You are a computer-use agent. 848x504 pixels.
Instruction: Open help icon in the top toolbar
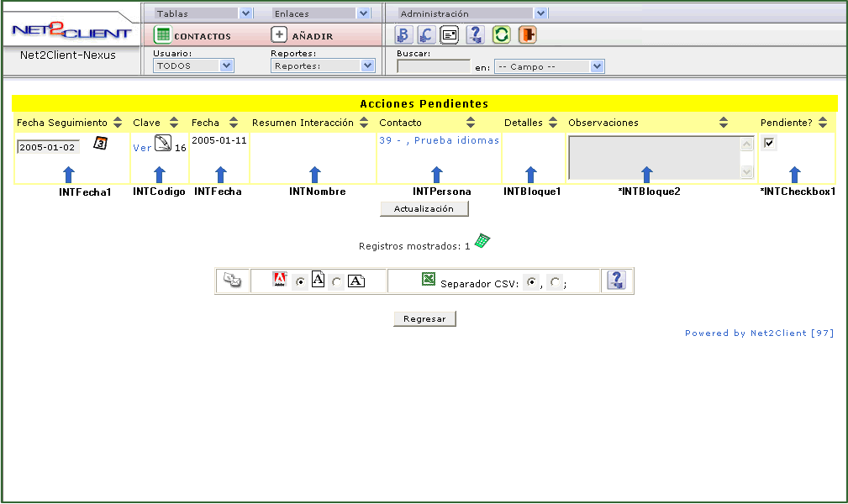475,35
